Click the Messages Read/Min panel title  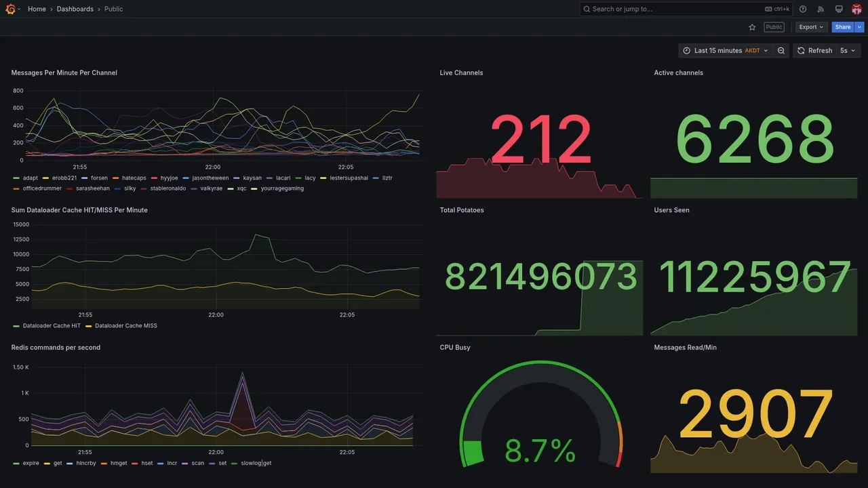point(685,348)
